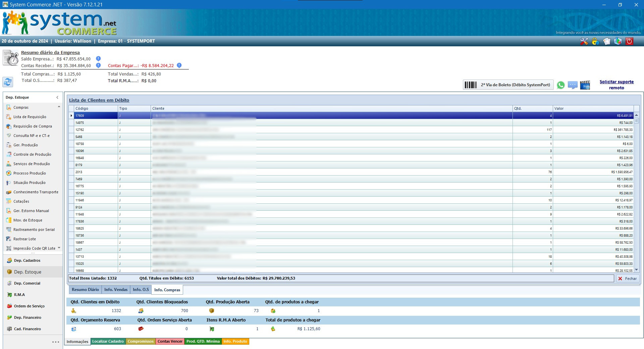Click Solicitar suporte remoto link

coord(616,85)
